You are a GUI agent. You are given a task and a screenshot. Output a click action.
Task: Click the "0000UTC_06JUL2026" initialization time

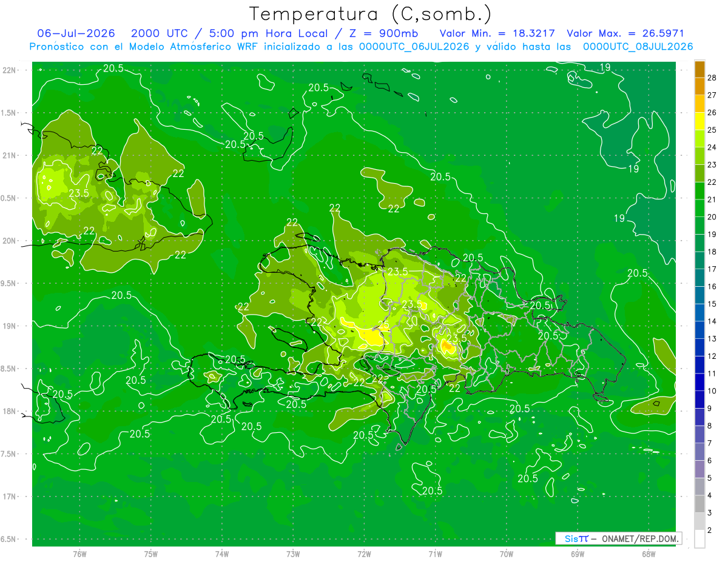(x=414, y=47)
